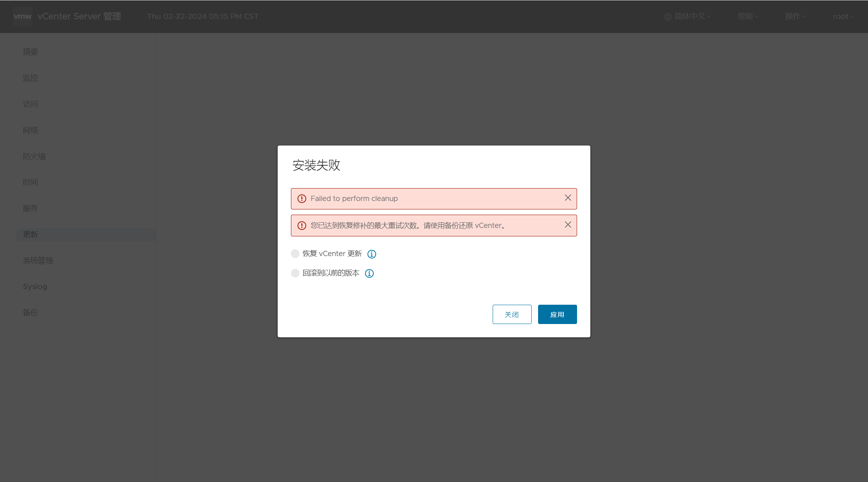This screenshot has width=868, height=482.
Task: Open the 帮助 dropdown menu
Action: tap(747, 16)
